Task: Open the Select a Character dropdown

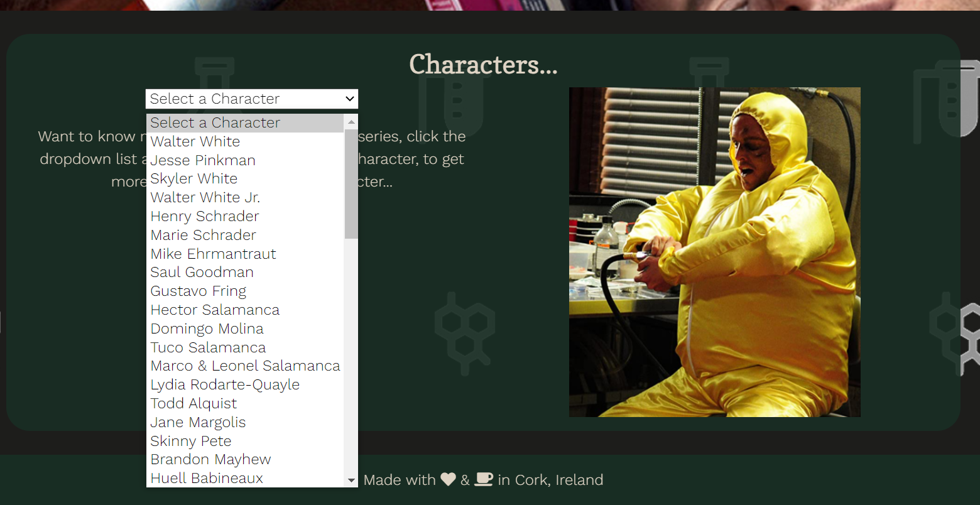Action: tap(252, 99)
